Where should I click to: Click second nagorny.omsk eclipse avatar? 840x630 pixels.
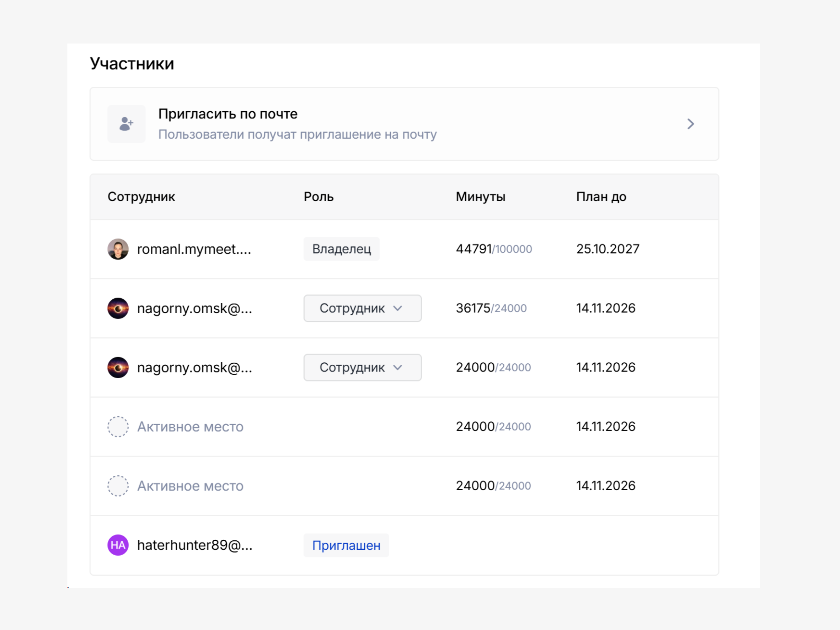pos(118,368)
